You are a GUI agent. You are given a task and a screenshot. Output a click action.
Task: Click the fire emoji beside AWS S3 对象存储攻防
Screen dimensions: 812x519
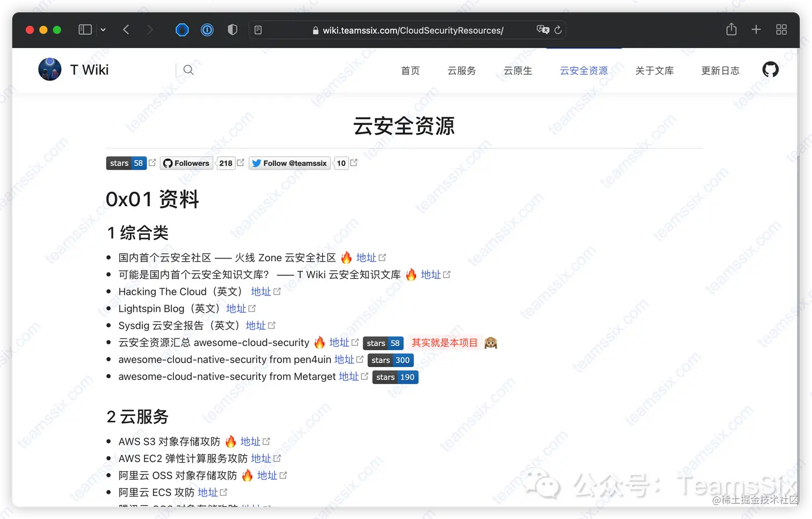tap(230, 442)
